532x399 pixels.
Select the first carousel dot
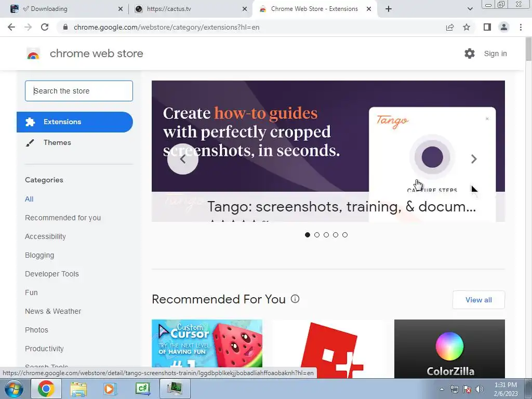click(308, 235)
